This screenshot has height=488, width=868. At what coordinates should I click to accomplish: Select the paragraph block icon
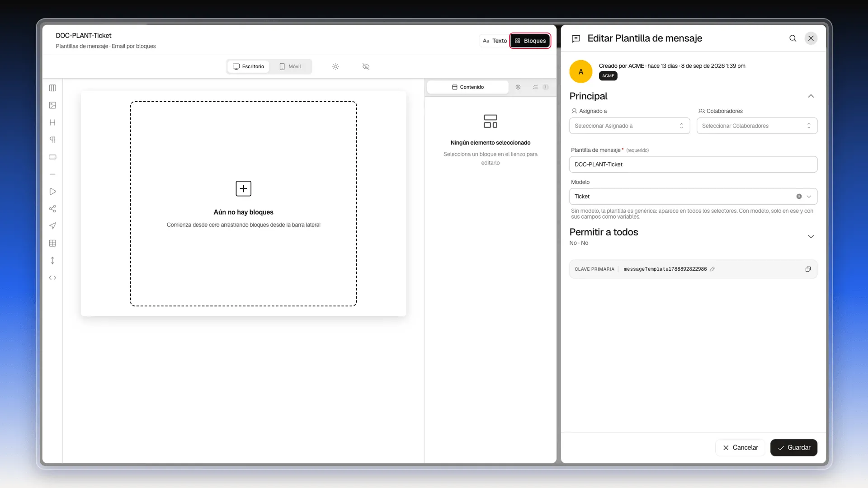point(52,140)
